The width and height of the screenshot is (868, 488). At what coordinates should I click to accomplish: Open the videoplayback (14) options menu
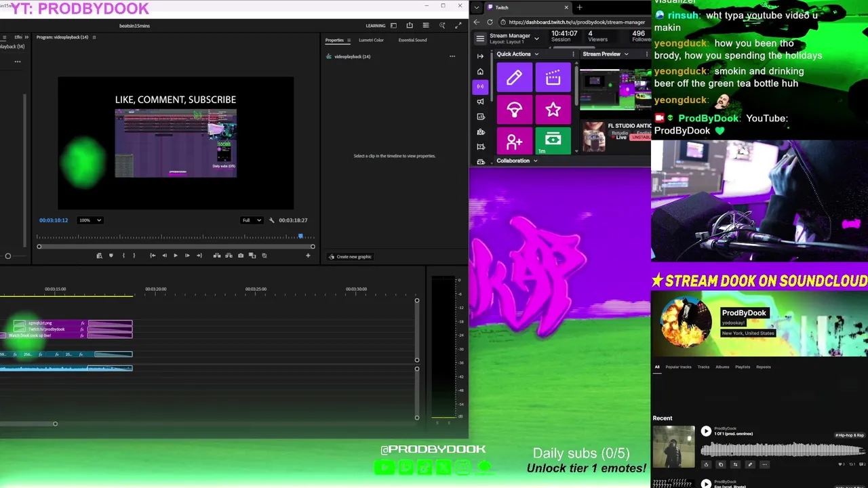coord(452,56)
